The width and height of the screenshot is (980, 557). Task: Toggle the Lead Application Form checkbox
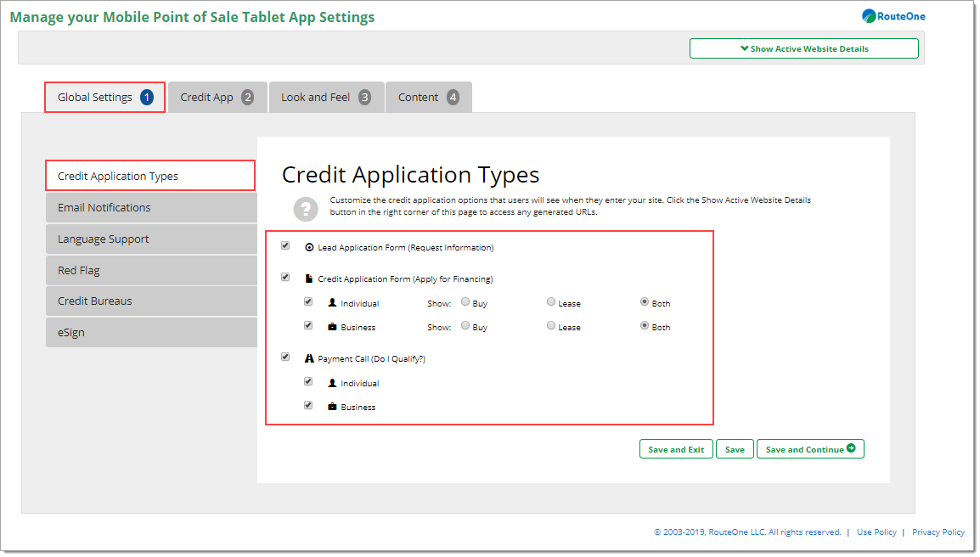click(x=285, y=245)
